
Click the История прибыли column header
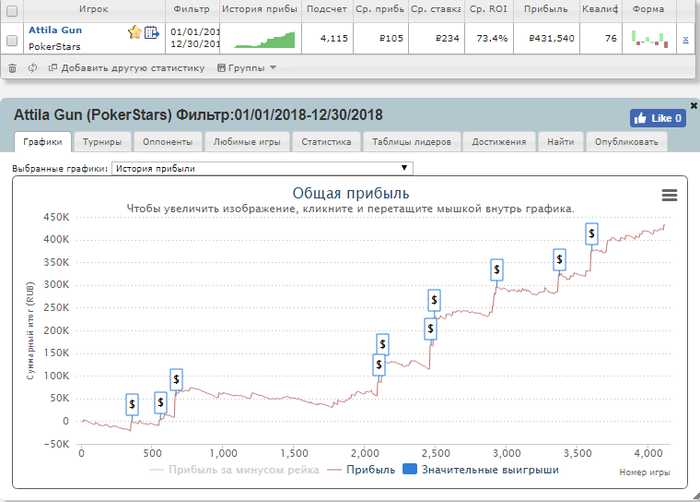click(260, 9)
